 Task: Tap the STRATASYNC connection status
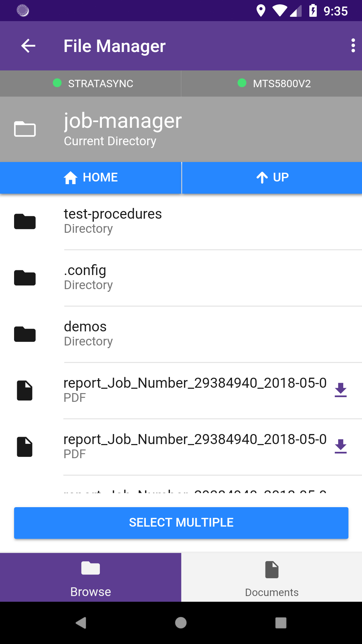[90, 84]
